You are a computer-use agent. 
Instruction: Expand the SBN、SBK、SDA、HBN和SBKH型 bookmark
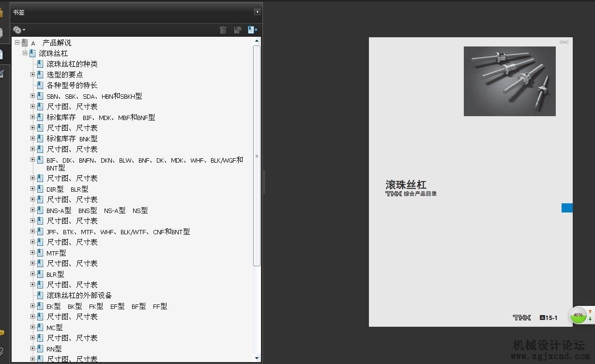pyautogui.click(x=33, y=96)
